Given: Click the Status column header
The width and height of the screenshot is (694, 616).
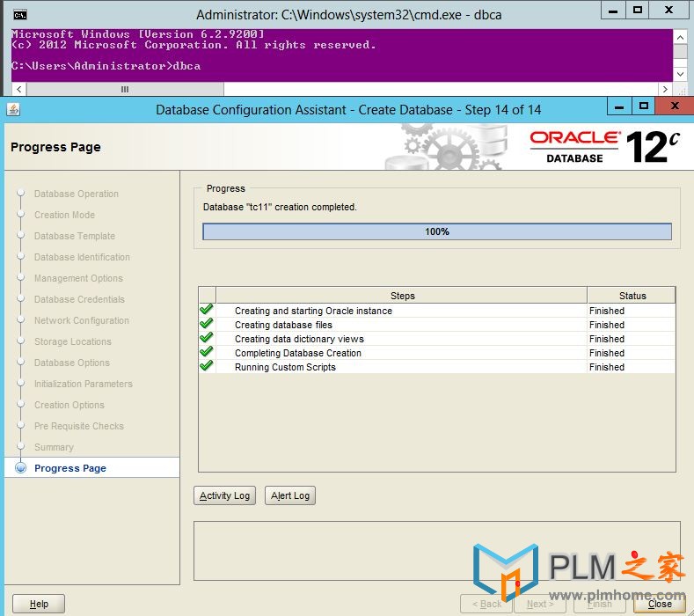Looking at the screenshot, I should [632, 296].
